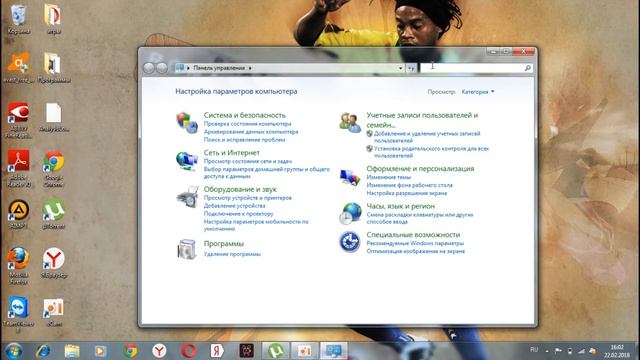Open Оборудование и звук heading link
This screenshot has height=360, width=640.
click(x=240, y=189)
